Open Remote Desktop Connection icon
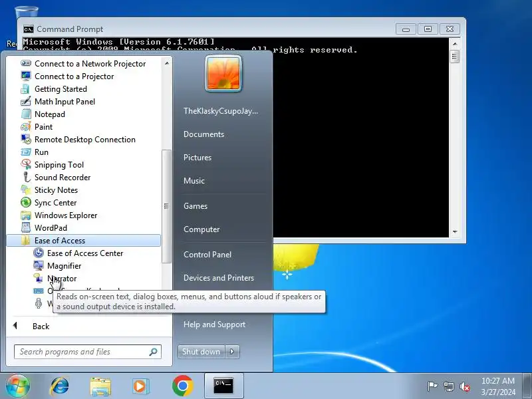The image size is (532, 399). click(26, 139)
